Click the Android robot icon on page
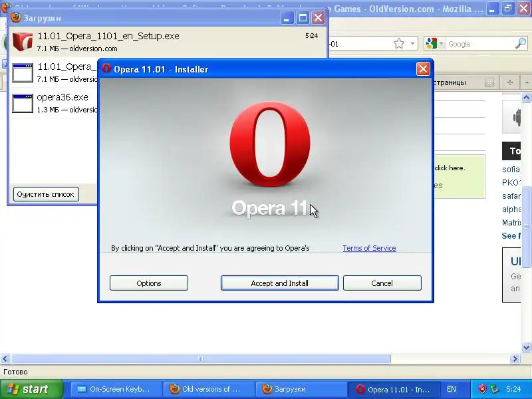 coord(517,118)
